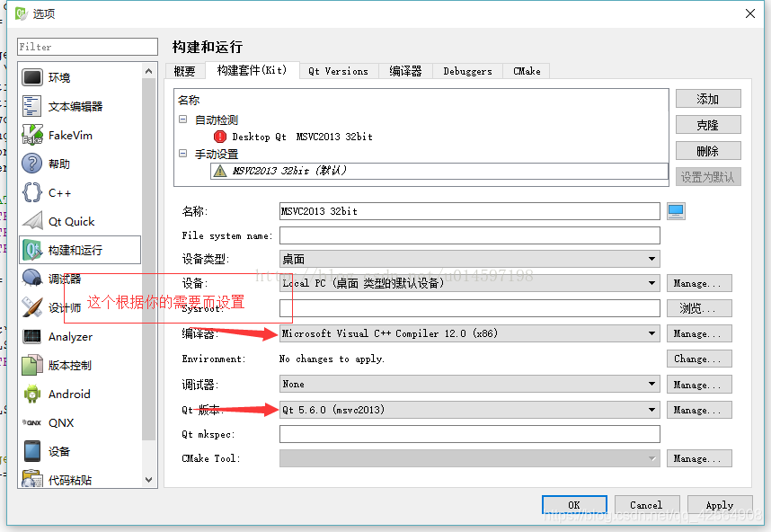This screenshot has height=532, width=771.
Task: Open the Qt 版本 dropdown showing Qt 5.6.0
Action: point(470,410)
